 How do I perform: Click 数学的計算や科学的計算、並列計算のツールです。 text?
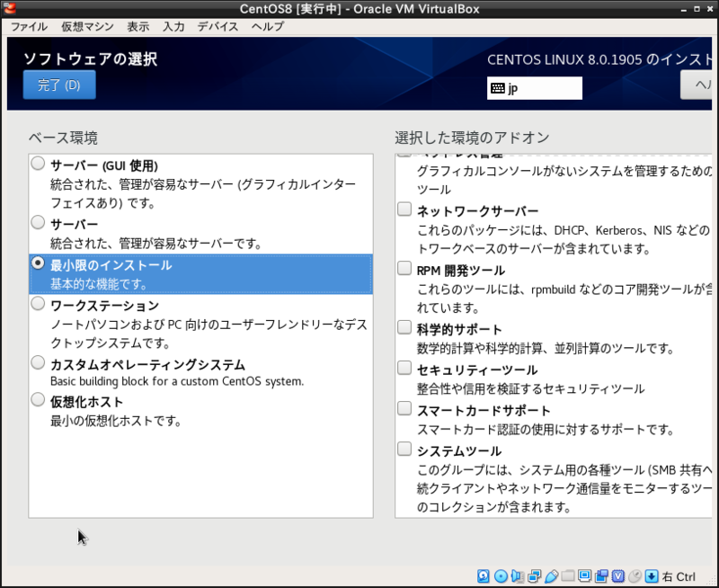pos(546,348)
